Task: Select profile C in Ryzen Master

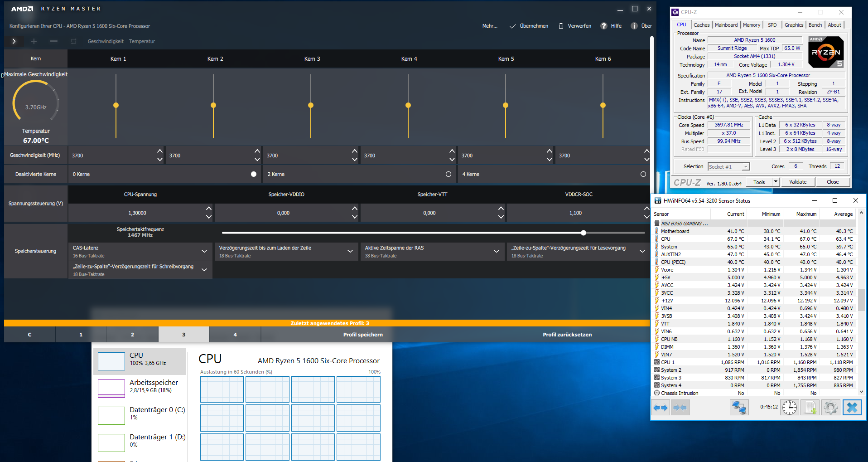Action: (x=29, y=335)
